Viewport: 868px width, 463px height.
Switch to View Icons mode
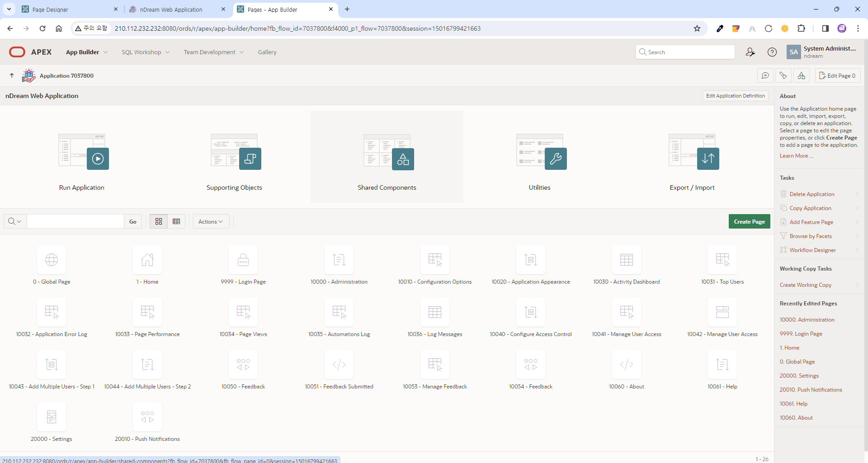coord(159,221)
